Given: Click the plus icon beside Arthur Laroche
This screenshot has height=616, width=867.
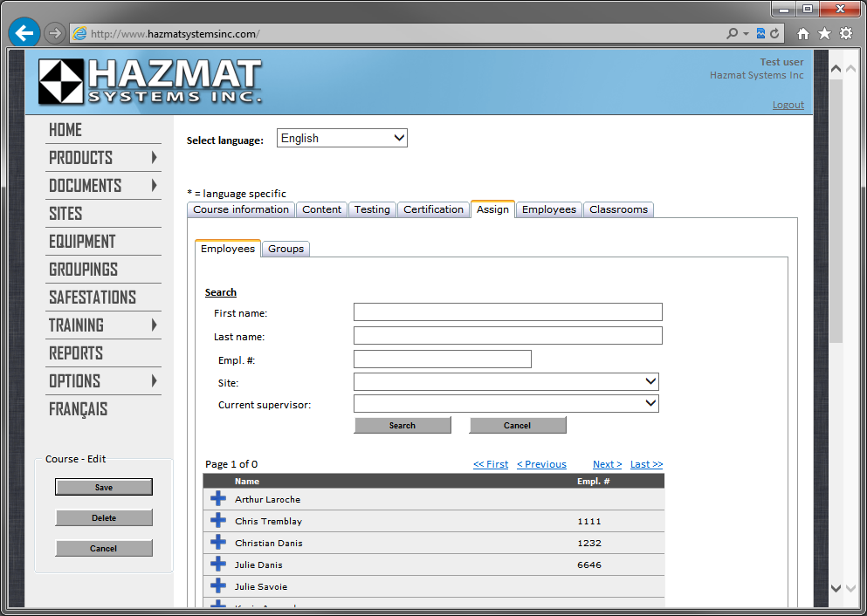Looking at the screenshot, I should coord(218,499).
